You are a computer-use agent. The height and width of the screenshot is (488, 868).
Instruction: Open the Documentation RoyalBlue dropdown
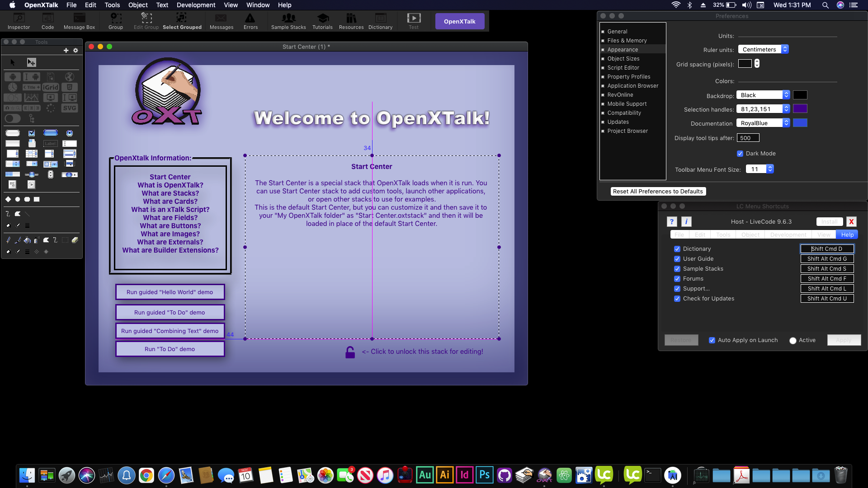[x=763, y=123]
